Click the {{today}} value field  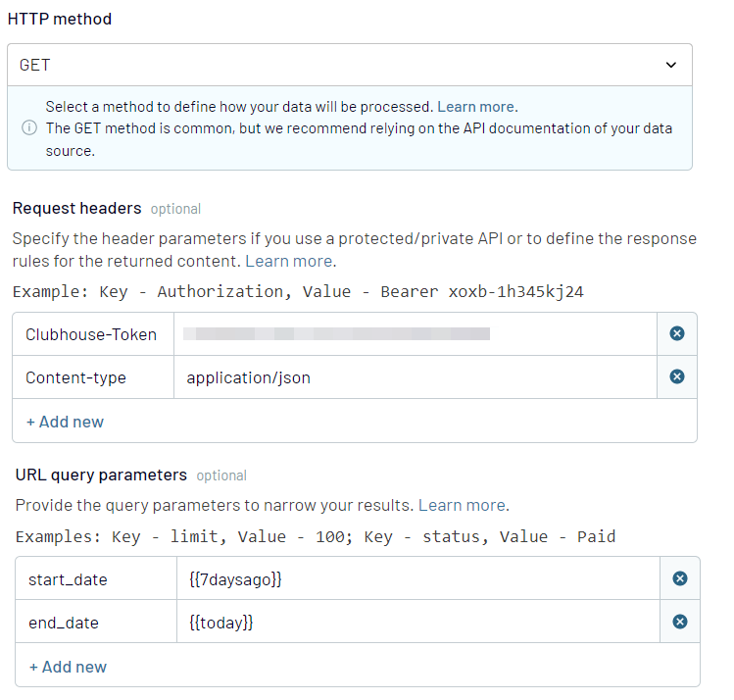pyautogui.click(x=417, y=623)
